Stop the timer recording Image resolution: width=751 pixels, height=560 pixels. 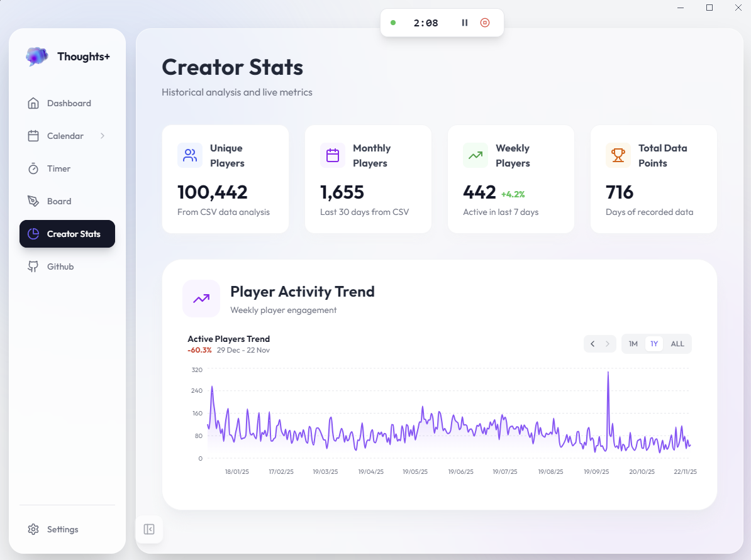point(484,22)
